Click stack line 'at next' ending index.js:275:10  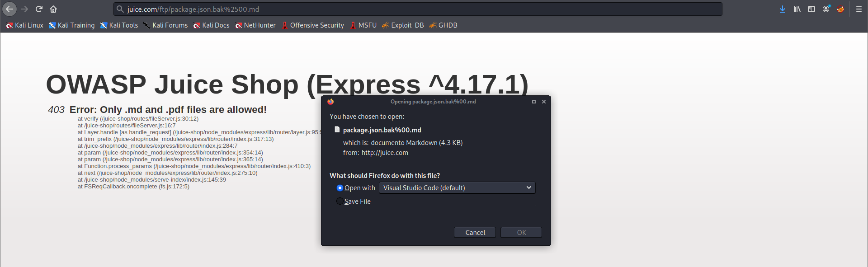pyautogui.click(x=167, y=173)
